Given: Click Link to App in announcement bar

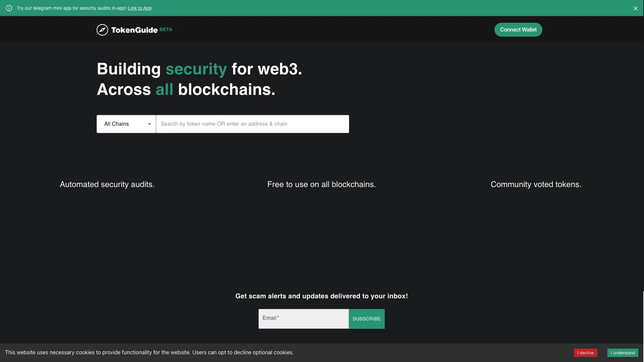Looking at the screenshot, I should tap(139, 7).
